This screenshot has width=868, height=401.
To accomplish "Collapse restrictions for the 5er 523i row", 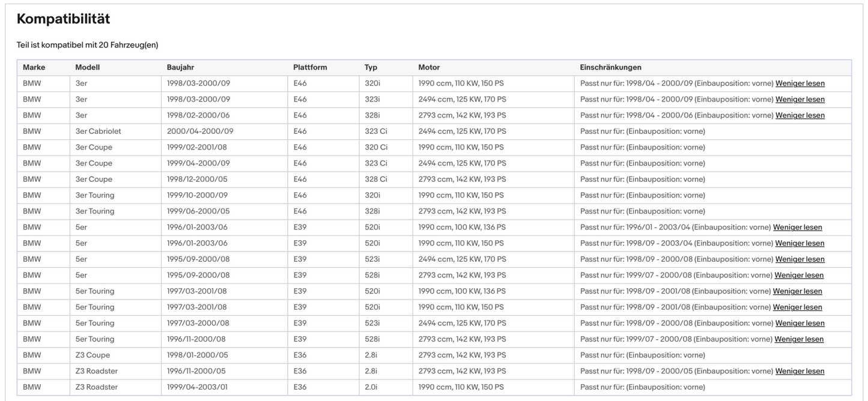I will (800, 259).
